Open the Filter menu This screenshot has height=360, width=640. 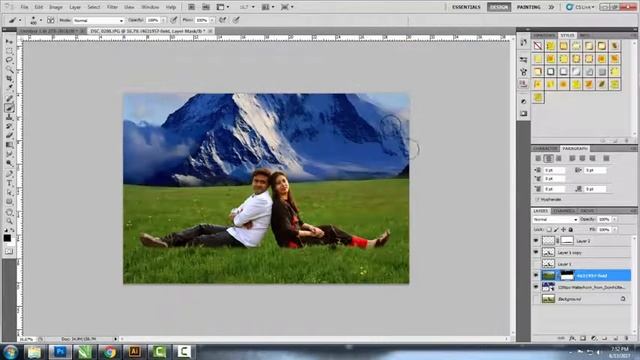(112, 7)
